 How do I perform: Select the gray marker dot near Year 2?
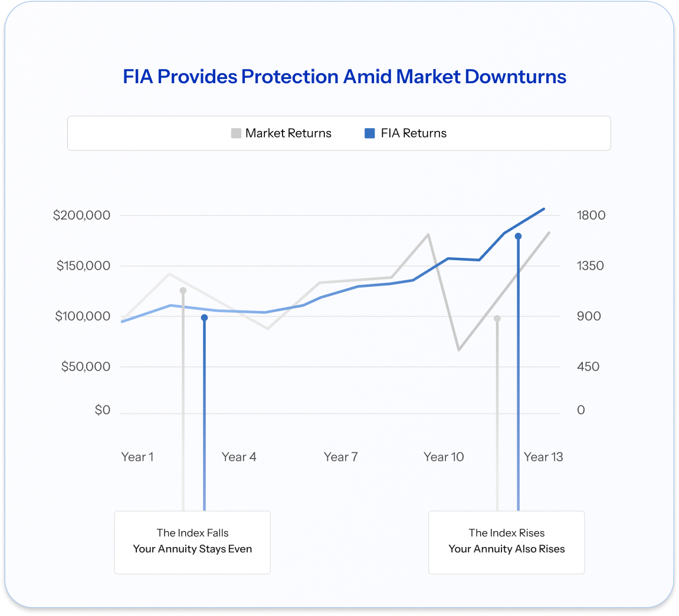[183, 290]
